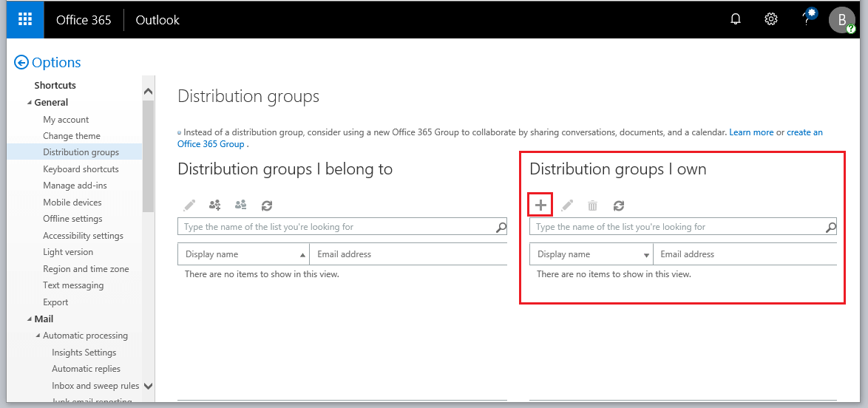This screenshot has height=408, width=868.
Task: Refresh the Distribution groups I belong to list
Action: click(x=267, y=205)
